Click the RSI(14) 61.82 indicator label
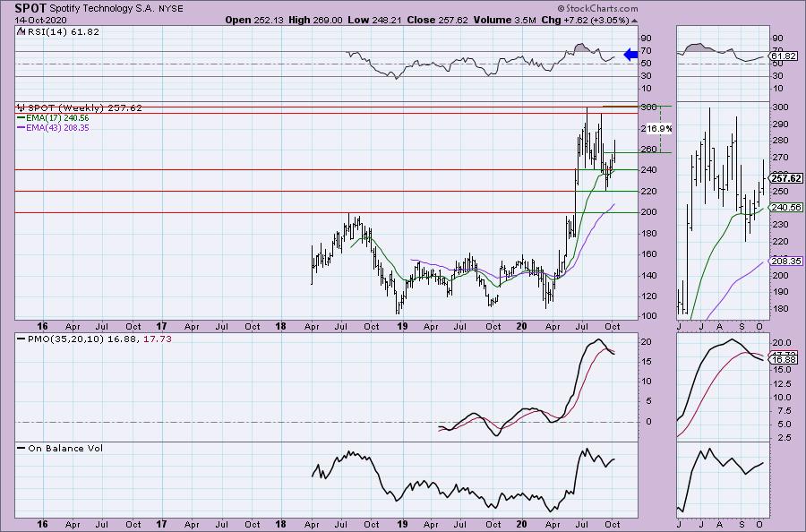 (x=63, y=31)
